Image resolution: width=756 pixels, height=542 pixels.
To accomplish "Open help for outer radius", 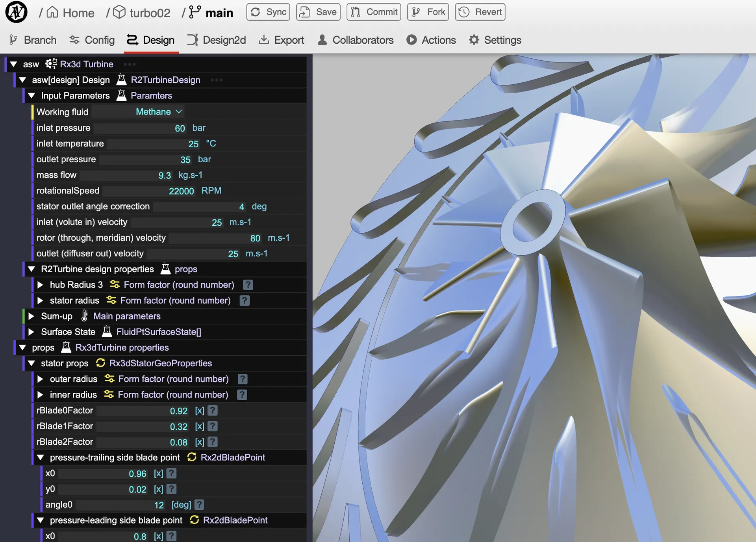I will pos(243,379).
